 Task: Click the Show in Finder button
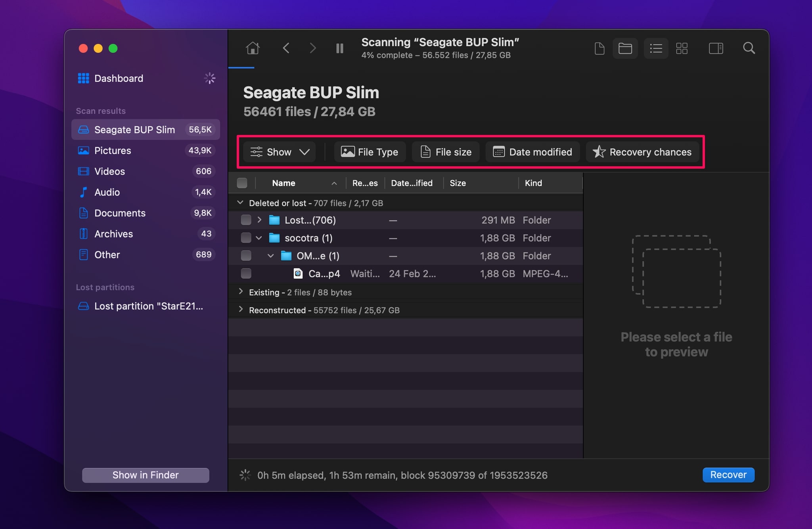point(146,475)
